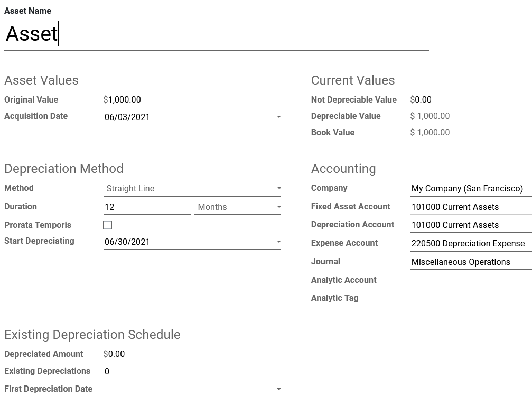The height and width of the screenshot is (404, 532).
Task: Click the Journal field Miscellaneous Operations
Action: pyautogui.click(x=471, y=262)
